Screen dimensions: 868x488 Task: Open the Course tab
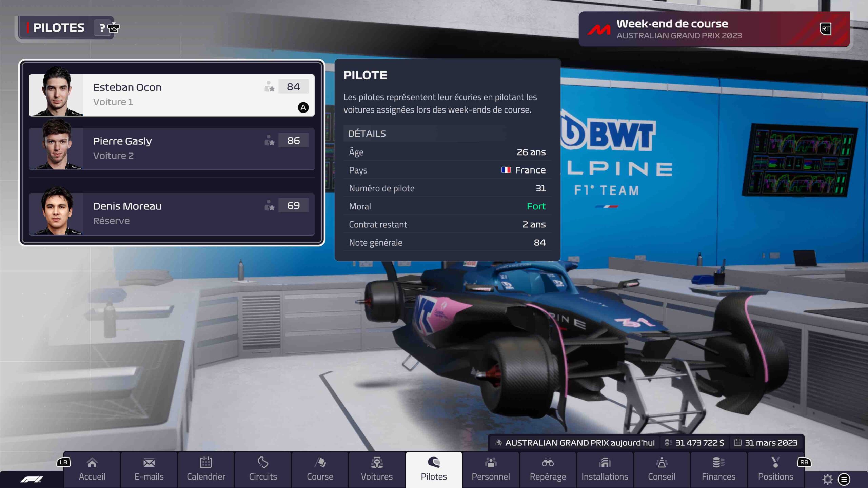[320, 469]
